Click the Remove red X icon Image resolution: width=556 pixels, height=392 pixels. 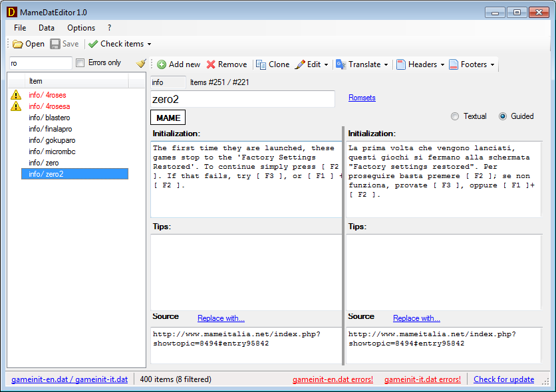(x=211, y=64)
